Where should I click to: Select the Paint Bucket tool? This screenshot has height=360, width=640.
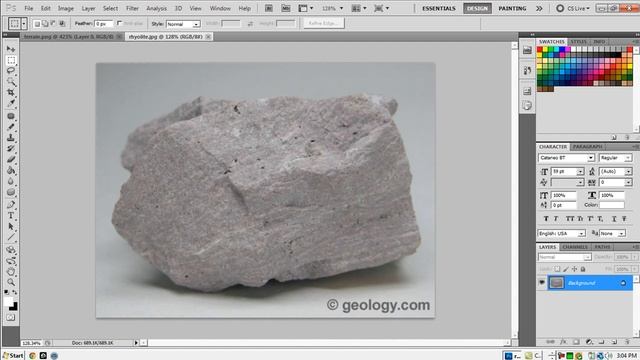11,170
